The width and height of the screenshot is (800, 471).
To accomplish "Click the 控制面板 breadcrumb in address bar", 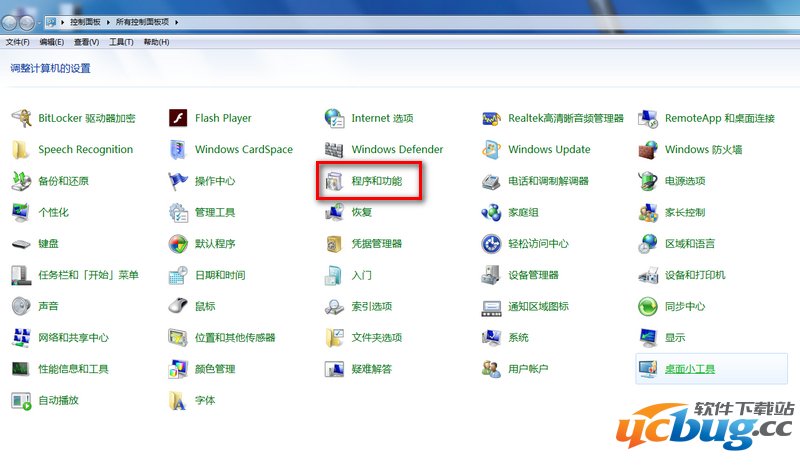I will coord(85,21).
